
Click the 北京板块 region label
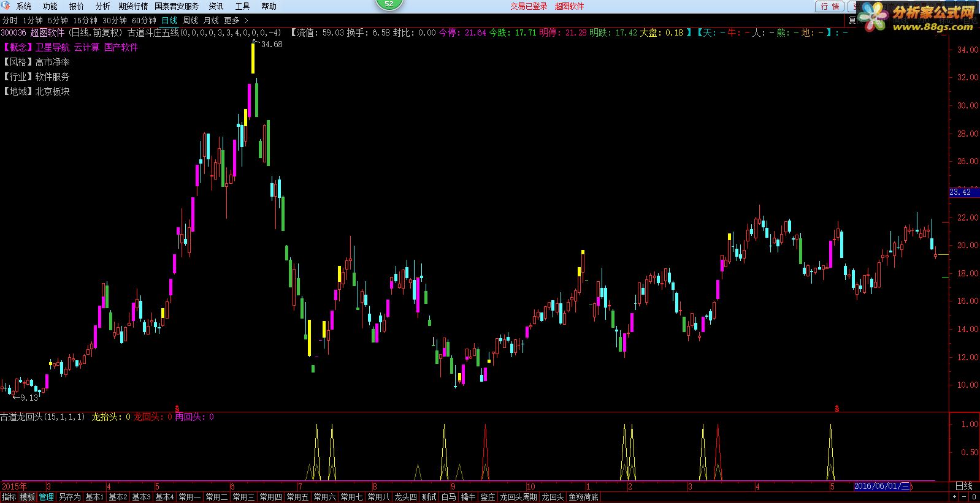52,91
